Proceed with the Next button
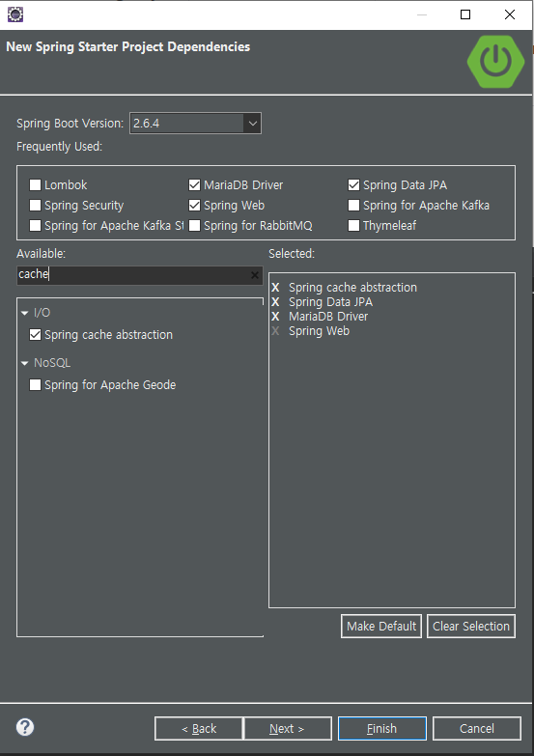534x756 pixels. tap(288, 728)
